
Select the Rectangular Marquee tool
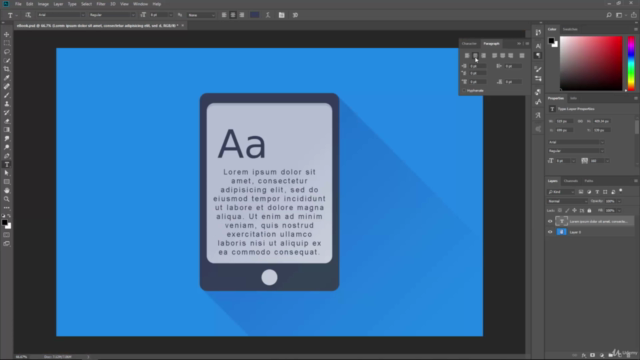(7, 43)
